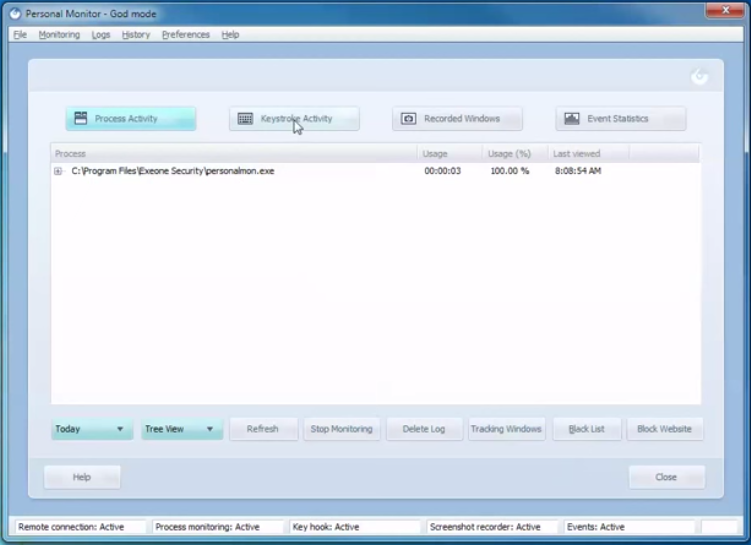Click the Tracking Windows button
This screenshot has height=545, width=751.
pyautogui.click(x=506, y=429)
